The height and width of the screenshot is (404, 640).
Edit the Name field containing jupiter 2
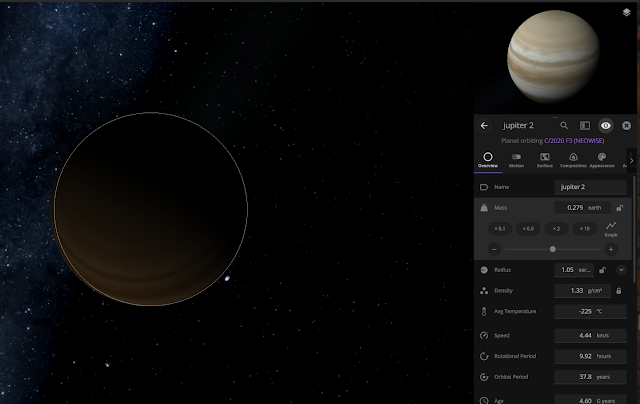click(590, 187)
